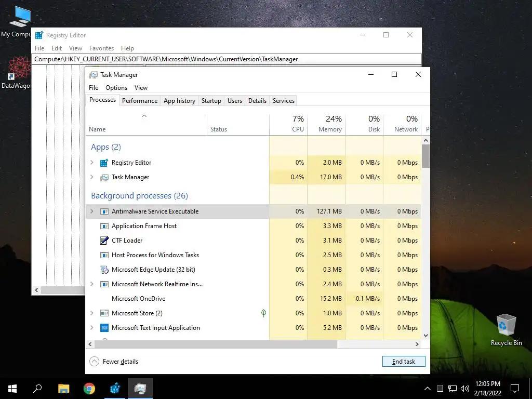Click the network status tray icon
The image size is (532, 399).
(x=453, y=389)
